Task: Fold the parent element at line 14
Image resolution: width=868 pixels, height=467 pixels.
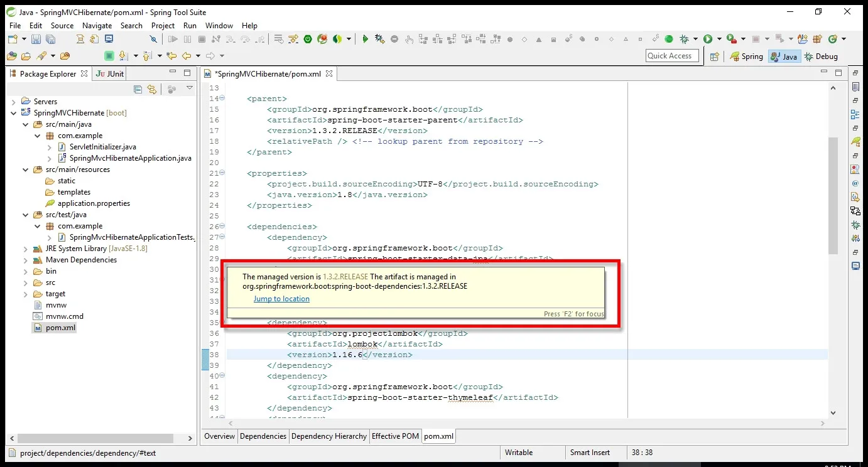Action: tap(222, 98)
